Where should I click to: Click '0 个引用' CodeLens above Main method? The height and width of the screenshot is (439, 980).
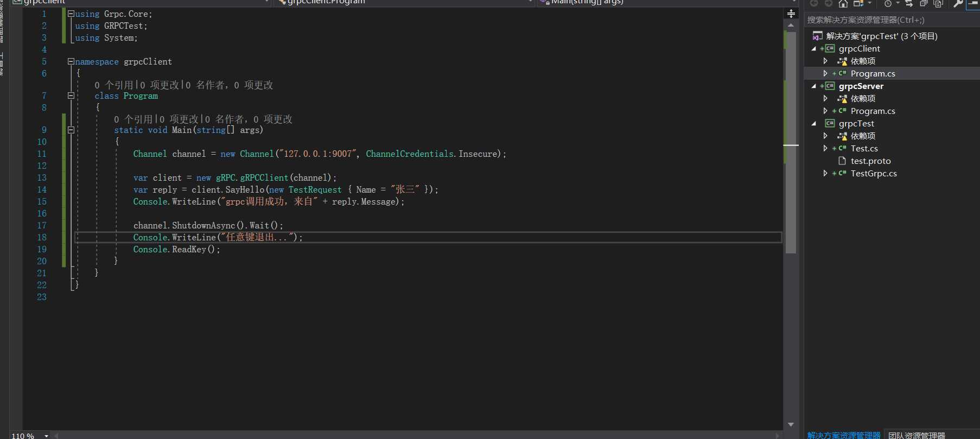pos(133,119)
